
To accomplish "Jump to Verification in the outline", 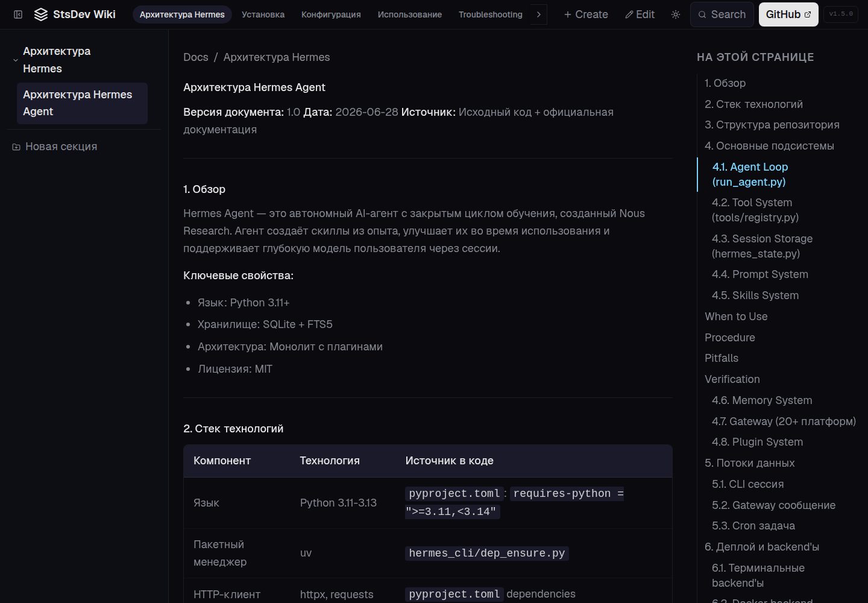I will (x=732, y=379).
